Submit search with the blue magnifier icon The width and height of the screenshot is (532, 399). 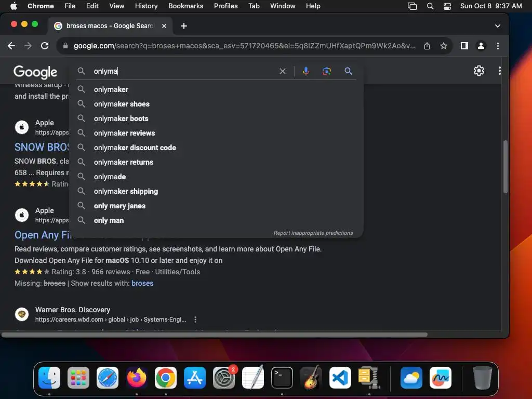click(x=348, y=71)
